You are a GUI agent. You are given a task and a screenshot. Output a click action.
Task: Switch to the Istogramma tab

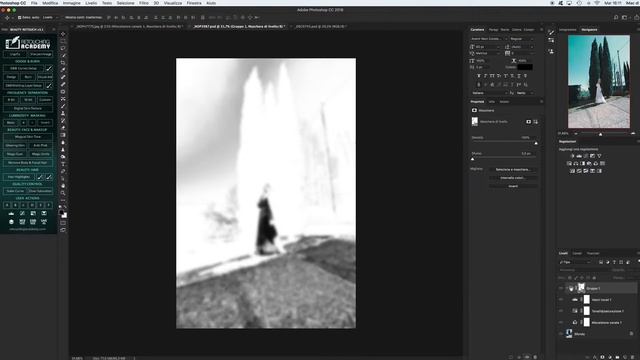(567, 30)
